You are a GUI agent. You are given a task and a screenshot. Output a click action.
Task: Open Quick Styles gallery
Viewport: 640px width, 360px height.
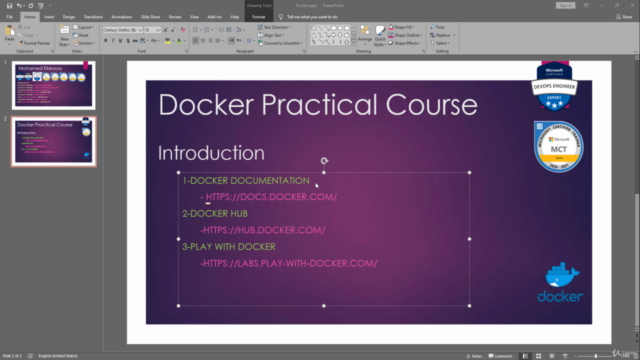(380, 36)
